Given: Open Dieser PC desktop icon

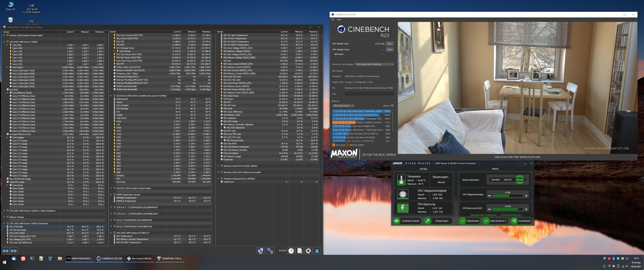Looking at the screenshot, I should click(x=10, y=6).
